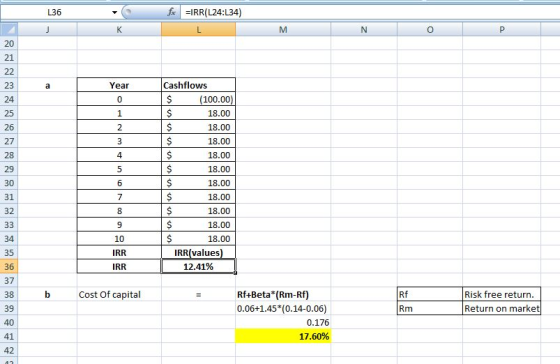The width and height of the screenshot is (560, 364).
Task: Click the 'Cost Of capital' cell
Action: pos(119,294)
